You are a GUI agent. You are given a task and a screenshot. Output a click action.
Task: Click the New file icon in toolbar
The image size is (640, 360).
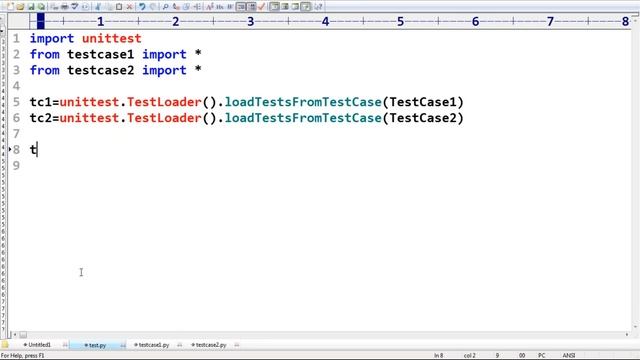10,7
